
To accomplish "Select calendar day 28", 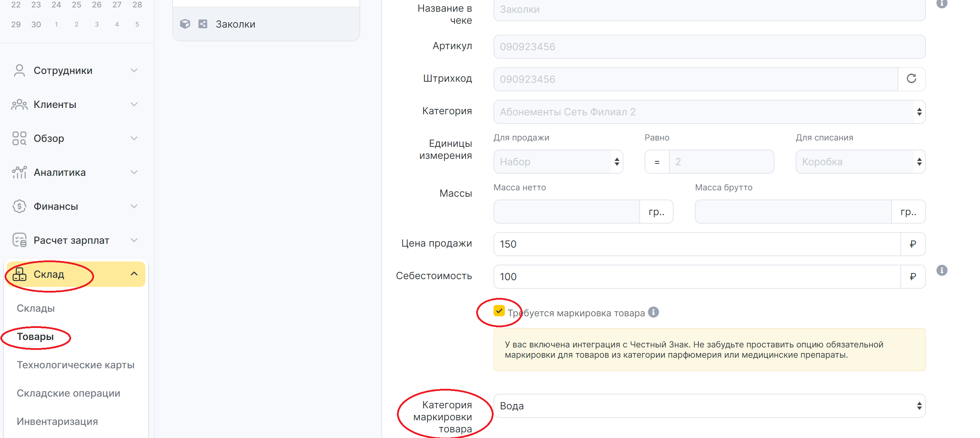I will (137, 5).
